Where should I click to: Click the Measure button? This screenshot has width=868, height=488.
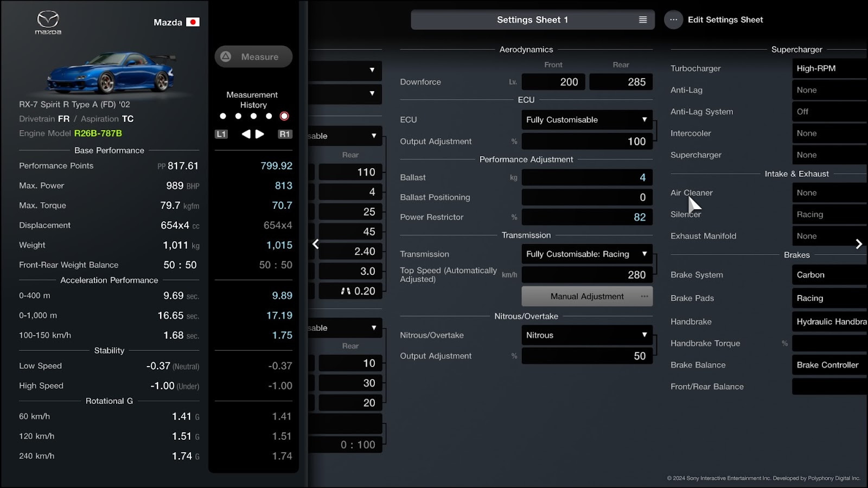click(253, 56)
